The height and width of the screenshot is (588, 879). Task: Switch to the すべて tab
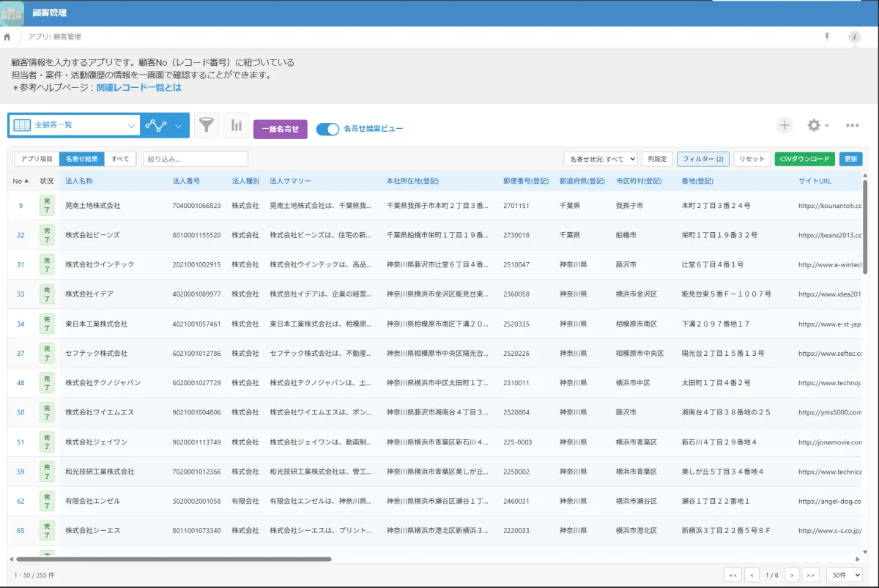tap(120, 159)
